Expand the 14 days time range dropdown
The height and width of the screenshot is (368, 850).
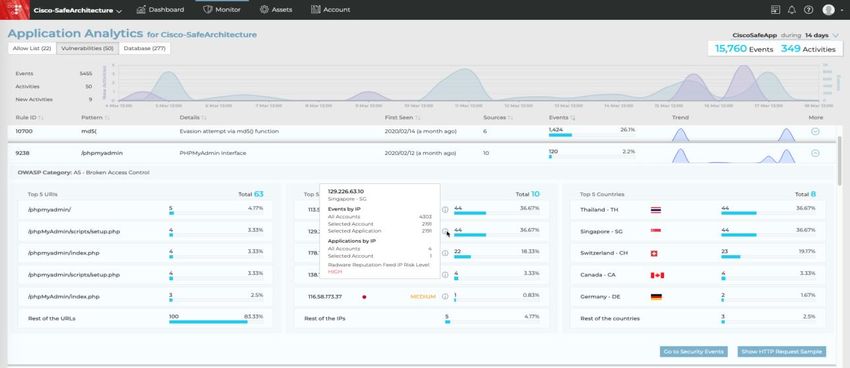coord(822,35)
